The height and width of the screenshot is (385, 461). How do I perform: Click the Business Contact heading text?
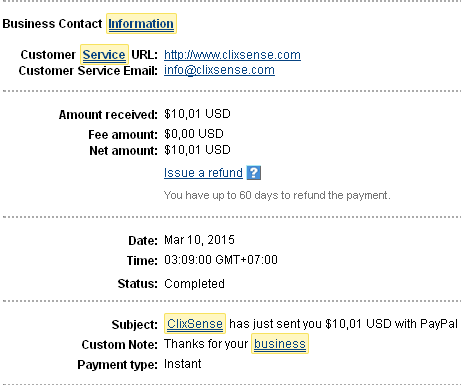coord(52,24)
